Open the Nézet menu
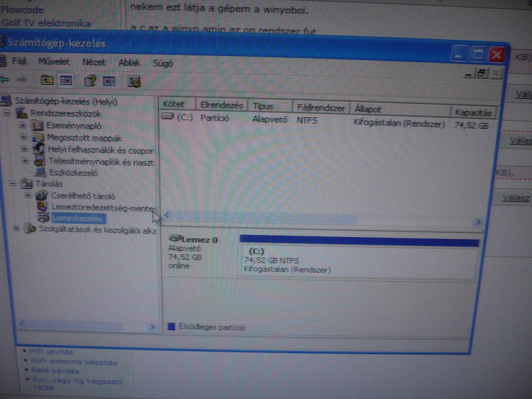This screenshot has width=532, height=399. (94, 62)
